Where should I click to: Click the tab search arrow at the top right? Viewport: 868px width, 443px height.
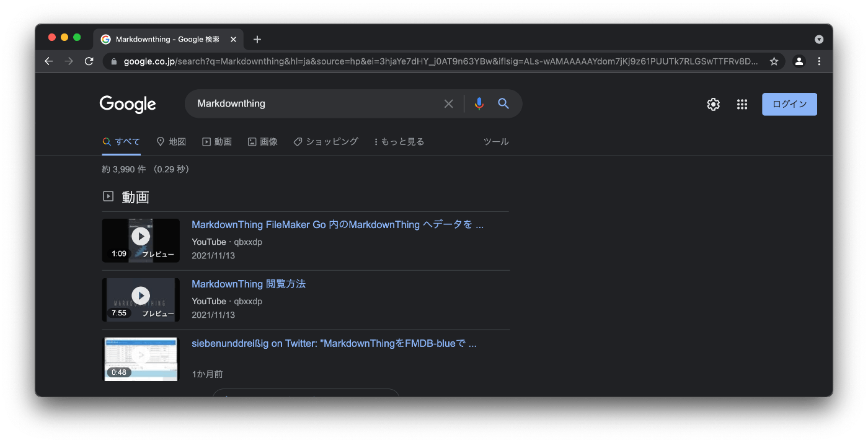[x=819, y=39]
